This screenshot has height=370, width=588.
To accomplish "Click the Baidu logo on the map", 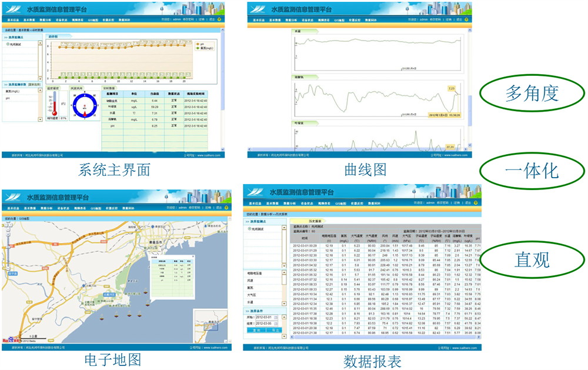I will coord(11,339).
